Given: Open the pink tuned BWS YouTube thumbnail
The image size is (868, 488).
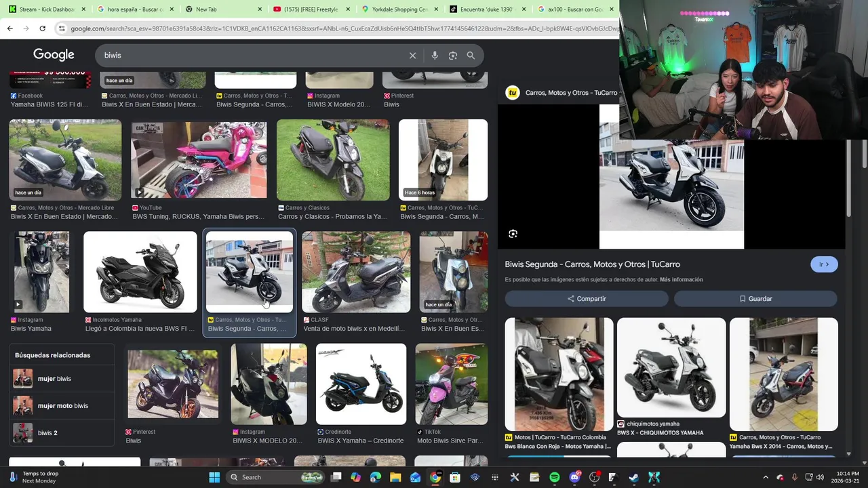Looking at the screenshot, I should (x=199, y=160).
